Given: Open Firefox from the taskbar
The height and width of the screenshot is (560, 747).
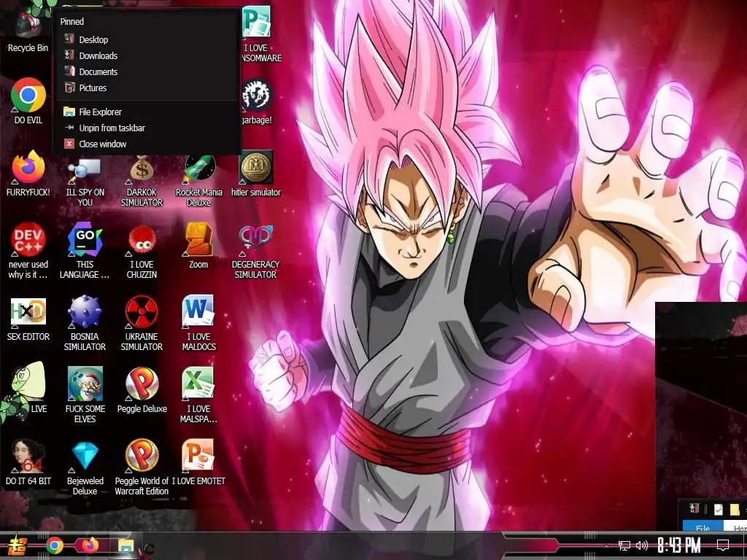Looking at the screenshot, I should [x=90, y=545].
